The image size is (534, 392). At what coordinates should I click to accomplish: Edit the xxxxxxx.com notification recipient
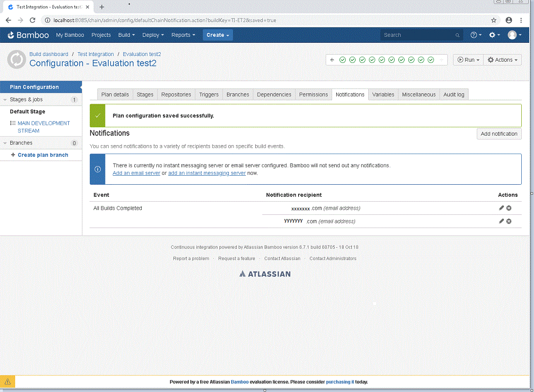502,208
